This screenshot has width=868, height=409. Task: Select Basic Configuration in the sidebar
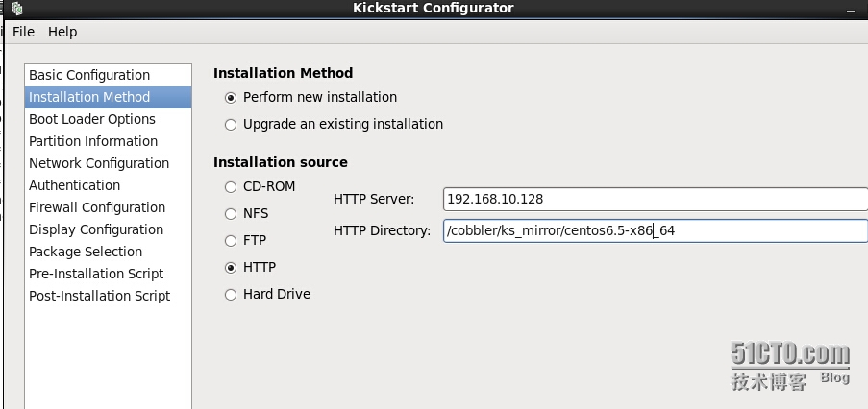(x=108, y=75)
